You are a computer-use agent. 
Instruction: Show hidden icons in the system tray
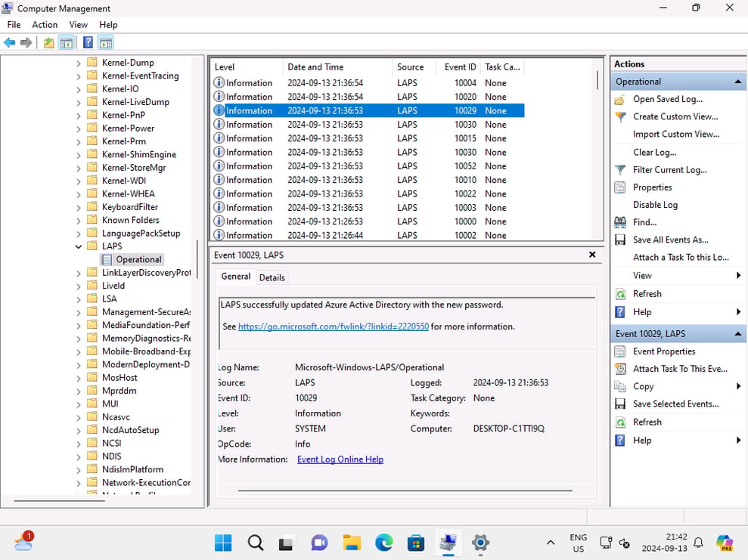tap(550, 543)
